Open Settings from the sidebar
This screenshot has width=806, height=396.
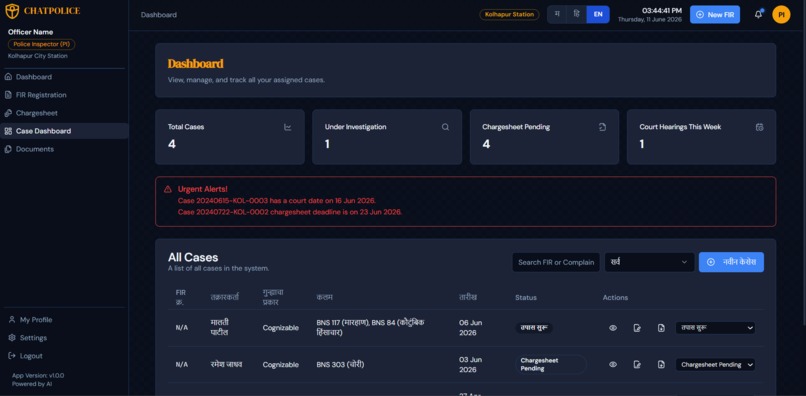point(64,338)
